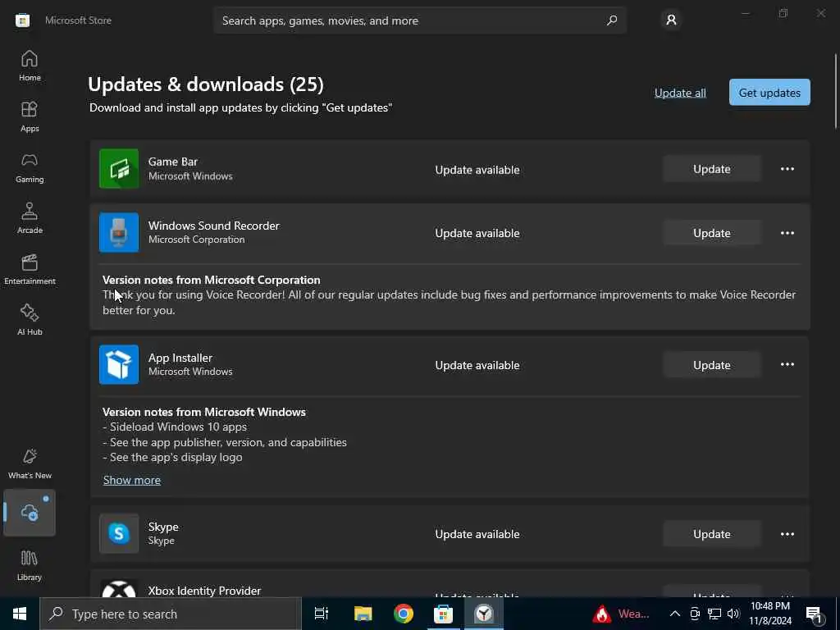The width and height of the screenshot is (840, 630).
Task: Open more options for Game Bar
Action: pos(787,169)
